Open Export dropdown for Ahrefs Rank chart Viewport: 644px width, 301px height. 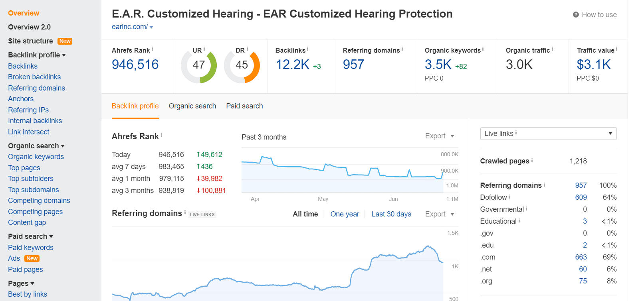click(x=440, y=136)
